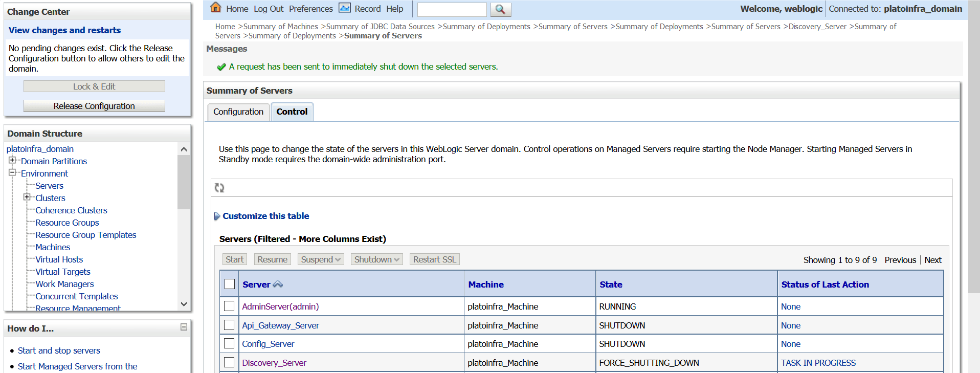Click the Start servers button

pyautogui.click(x=235, y=259)
